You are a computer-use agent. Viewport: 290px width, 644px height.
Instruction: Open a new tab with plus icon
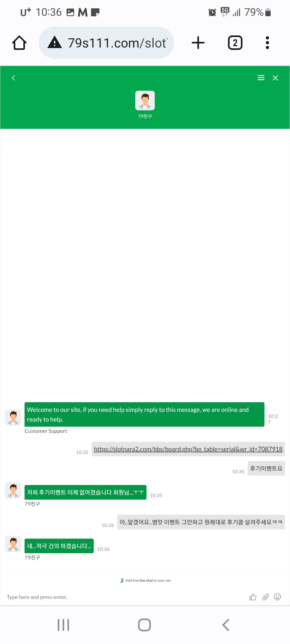[198, 43]
